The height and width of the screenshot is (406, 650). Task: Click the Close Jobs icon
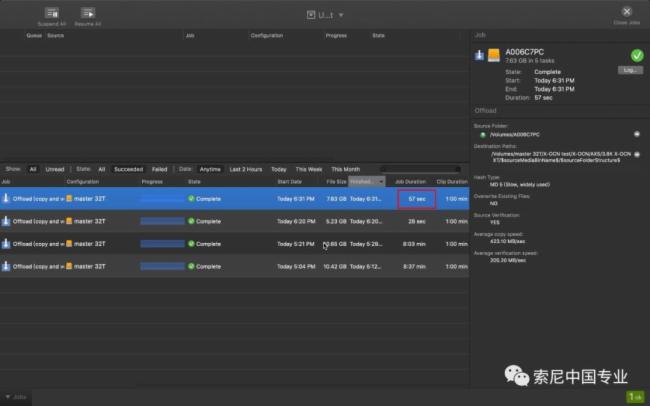click(628, 11)
